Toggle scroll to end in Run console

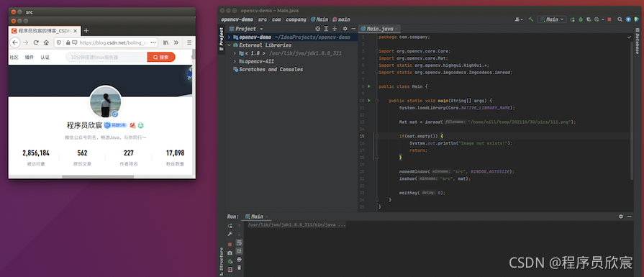[x=239, y=250]
